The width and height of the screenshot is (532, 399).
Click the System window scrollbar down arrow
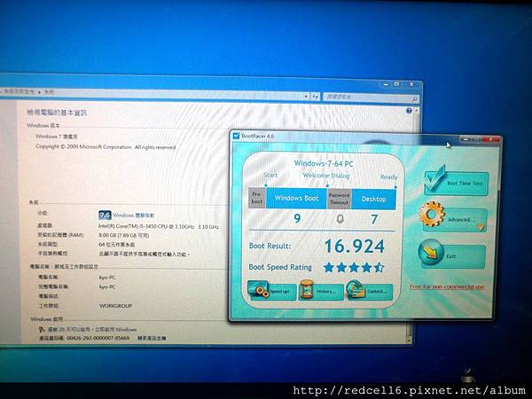409,340
